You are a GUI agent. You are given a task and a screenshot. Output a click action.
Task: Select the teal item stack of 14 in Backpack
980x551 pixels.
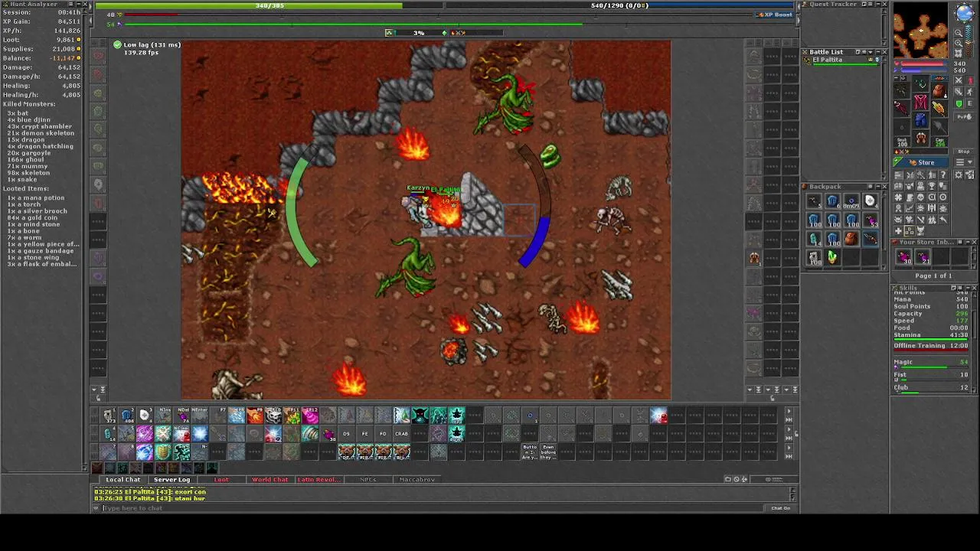tap(814, 239)
